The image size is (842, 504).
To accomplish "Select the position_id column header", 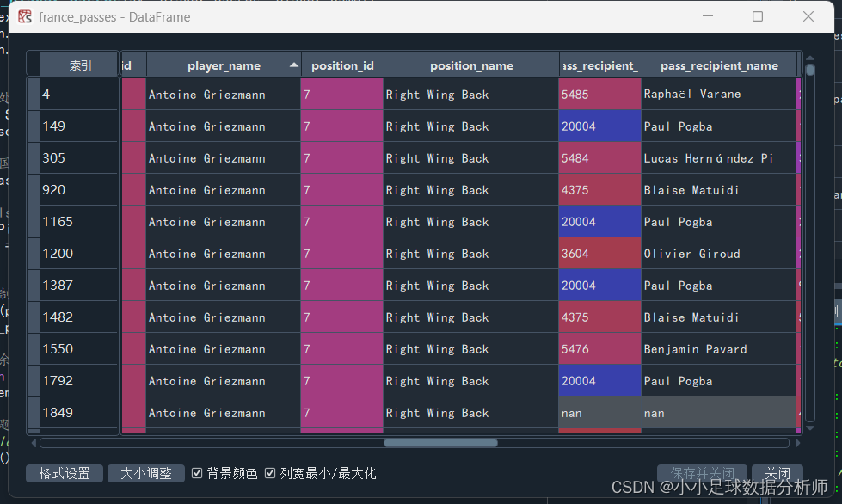I will point(342,65).
